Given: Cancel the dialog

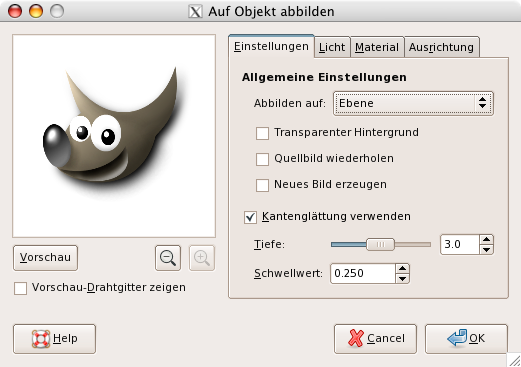Looking at the screenshot, I should pyautogui.click(x=375, y=339).
